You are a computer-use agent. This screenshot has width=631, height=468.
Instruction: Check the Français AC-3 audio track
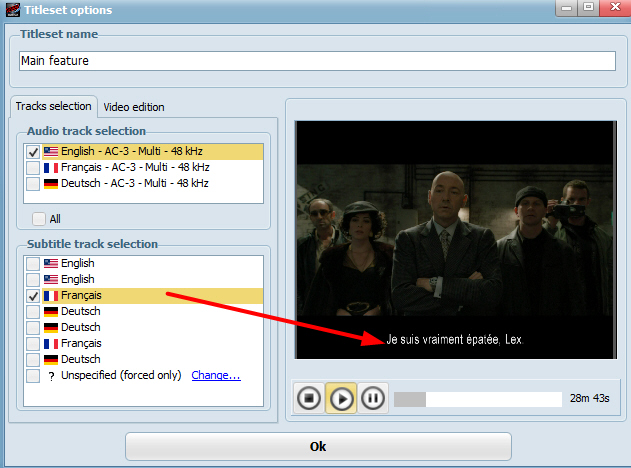tap(33, 168)
